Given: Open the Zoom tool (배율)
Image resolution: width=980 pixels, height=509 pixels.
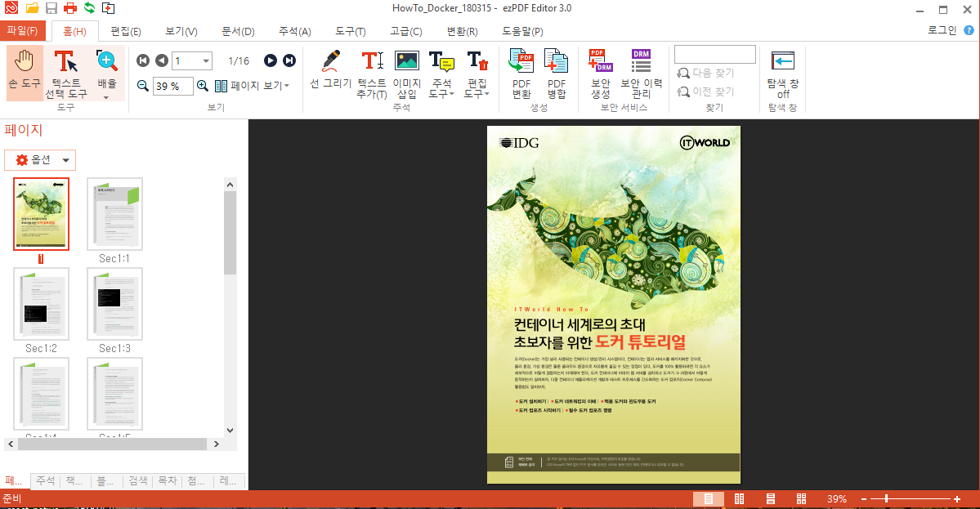Looking at the screenshot, I should point(107,74).
